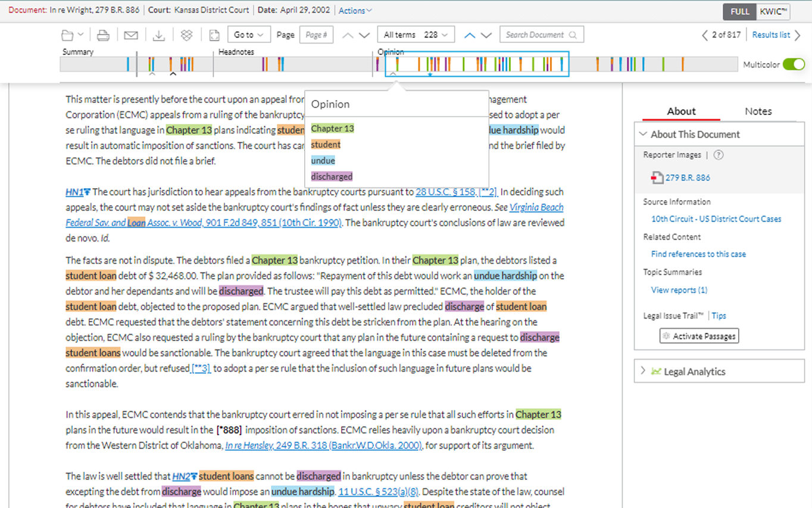The width and height of the screenshot is (812, 508).
Task: Select the download icon
Action: tap(158, 35)
